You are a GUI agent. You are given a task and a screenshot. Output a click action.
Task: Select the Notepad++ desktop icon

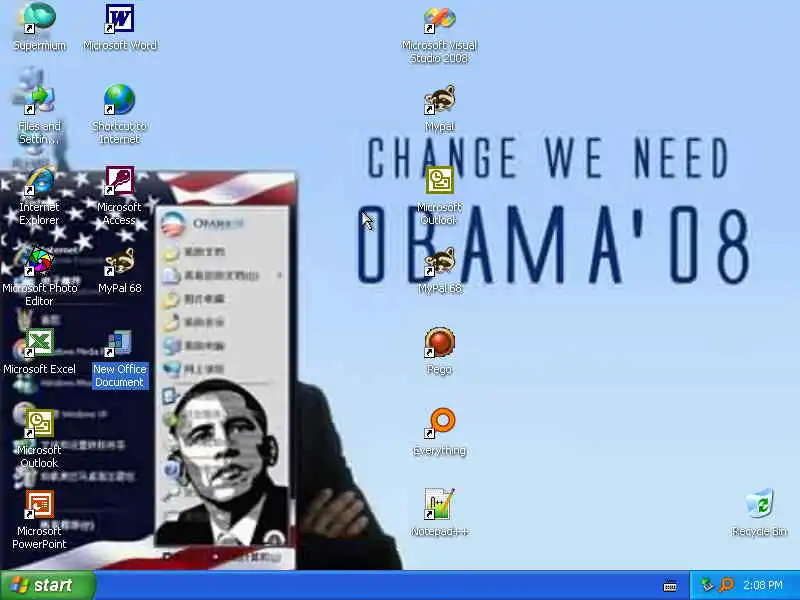click(439, 505)
